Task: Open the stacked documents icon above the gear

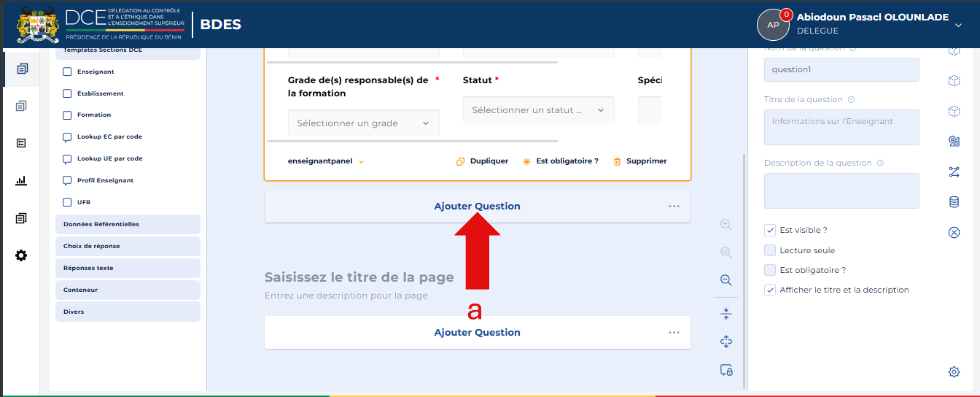Action: tap(21, 218)
